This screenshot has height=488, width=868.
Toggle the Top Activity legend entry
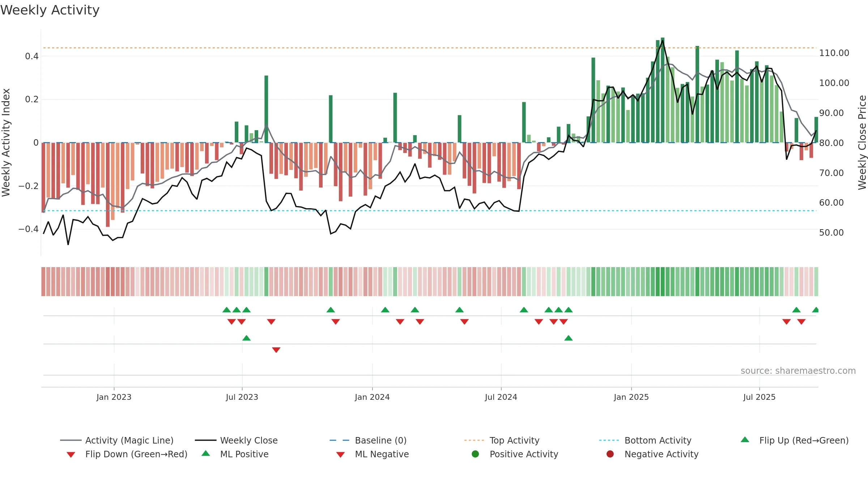coord(502,440)
